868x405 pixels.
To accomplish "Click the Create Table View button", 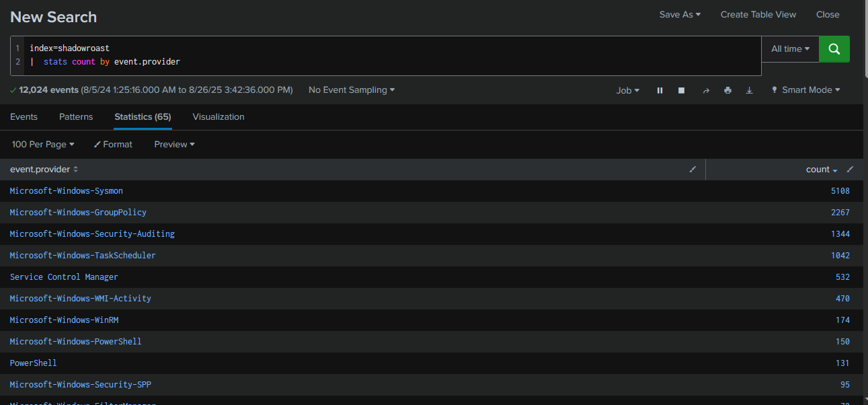I will coord(758,14).
